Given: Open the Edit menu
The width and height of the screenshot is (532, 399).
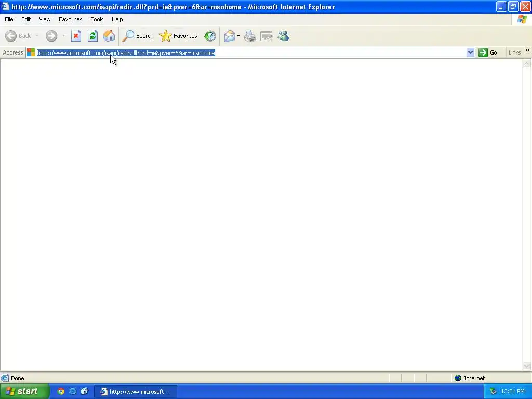Looking at the screenshot, I should coord(26,19).
